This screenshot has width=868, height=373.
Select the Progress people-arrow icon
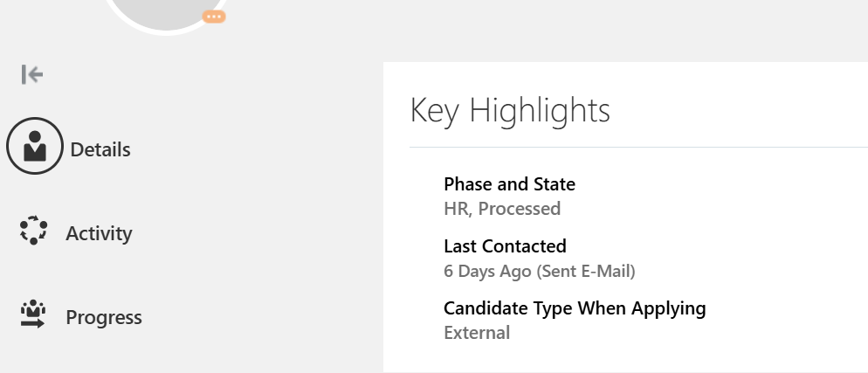(x=33, y=314)
